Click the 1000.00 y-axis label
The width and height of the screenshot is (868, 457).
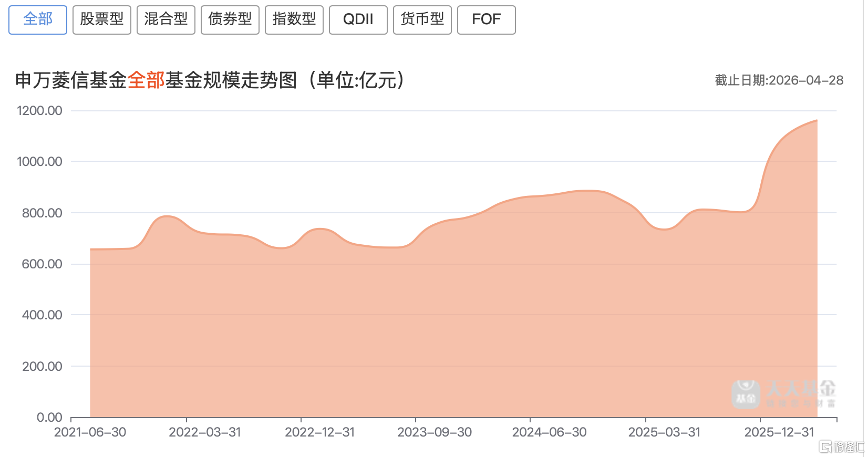pos(39,162)
